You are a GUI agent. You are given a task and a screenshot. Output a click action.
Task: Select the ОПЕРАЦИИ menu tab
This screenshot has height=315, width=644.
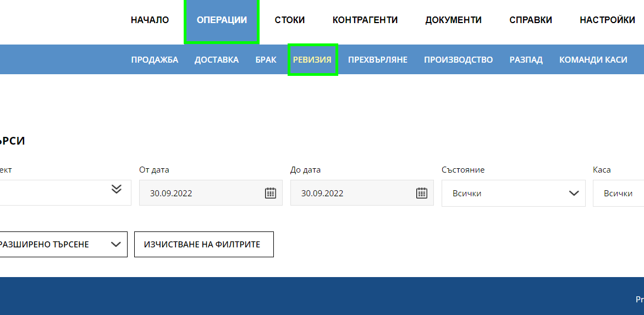(x=222, y=20)
